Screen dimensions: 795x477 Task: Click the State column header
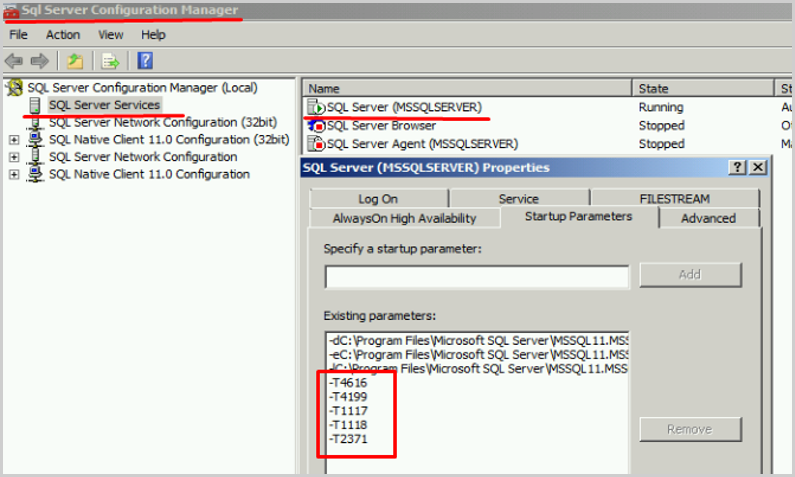pyautogui.click(x=703, y=88)
